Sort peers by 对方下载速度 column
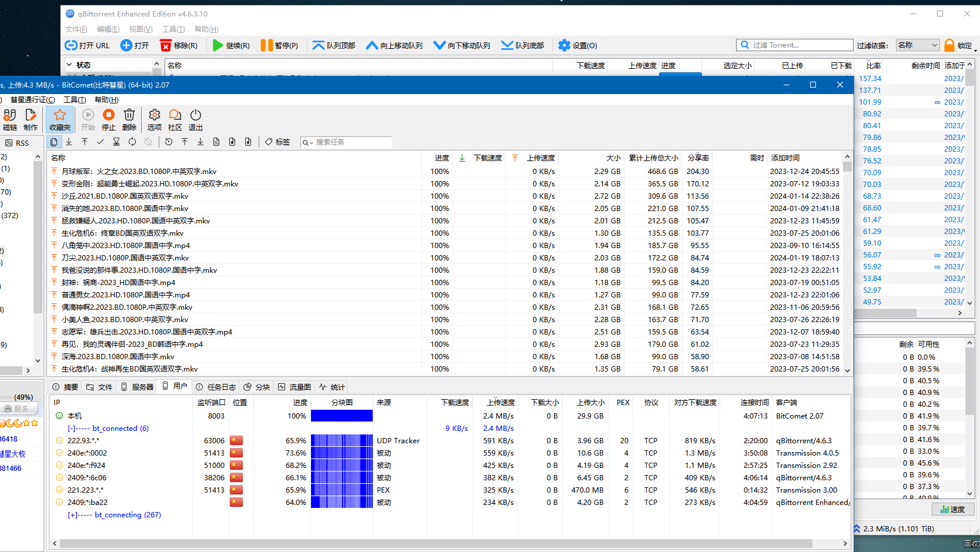Viewport: 980px width, 552px height. pos(695,403)
